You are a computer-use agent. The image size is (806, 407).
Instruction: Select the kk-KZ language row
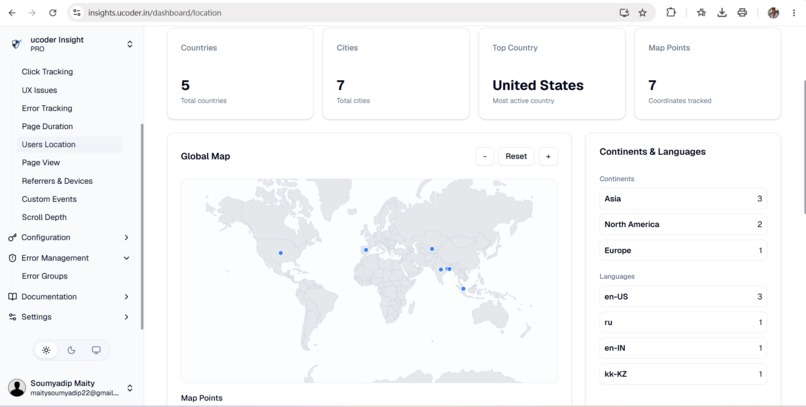(x=683, y=374)
